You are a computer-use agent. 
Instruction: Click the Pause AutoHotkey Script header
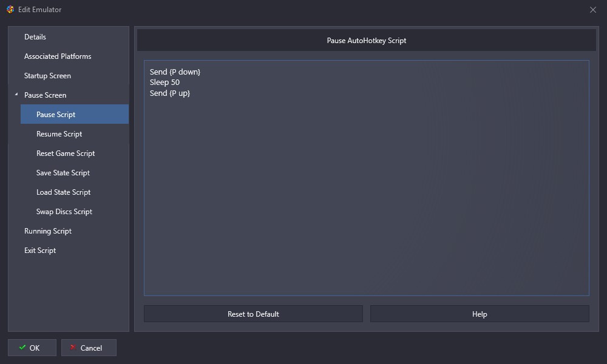(x=366, y=40)
